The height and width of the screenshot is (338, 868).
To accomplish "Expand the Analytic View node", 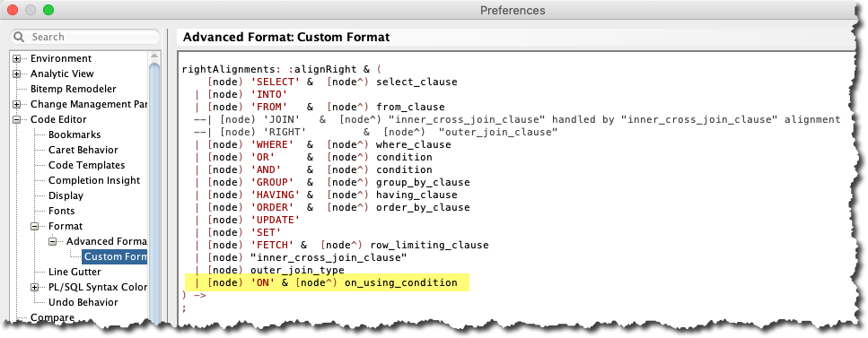I will (x=17, y=74).
